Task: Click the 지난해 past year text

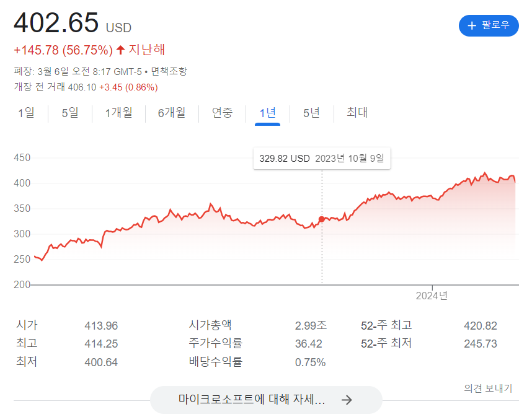Action: [146, 50]
